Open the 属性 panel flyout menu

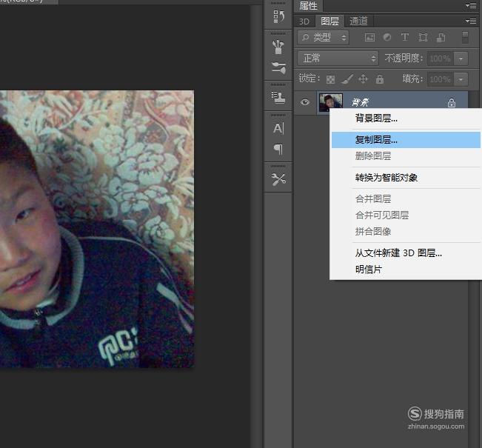tap(471, 5)
